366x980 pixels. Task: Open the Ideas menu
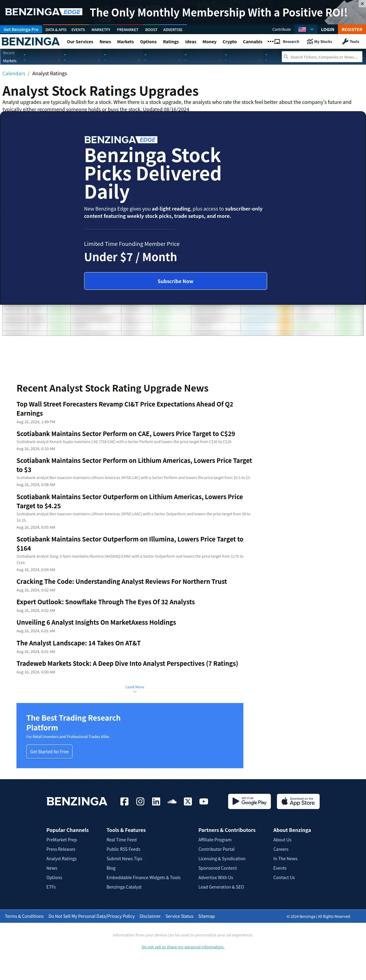(x=190, y=42)
